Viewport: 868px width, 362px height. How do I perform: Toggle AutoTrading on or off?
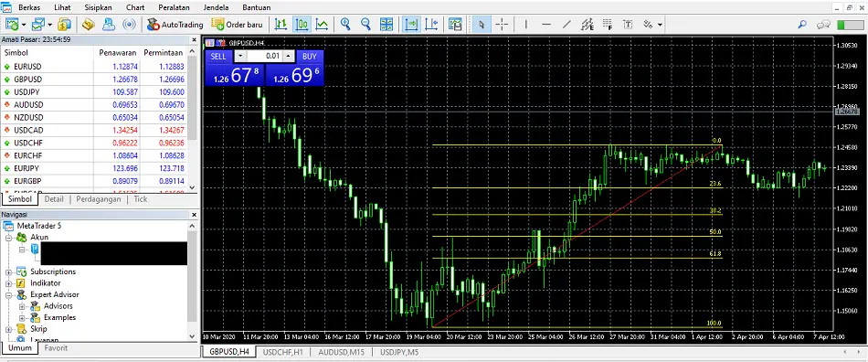coord(175,25)
